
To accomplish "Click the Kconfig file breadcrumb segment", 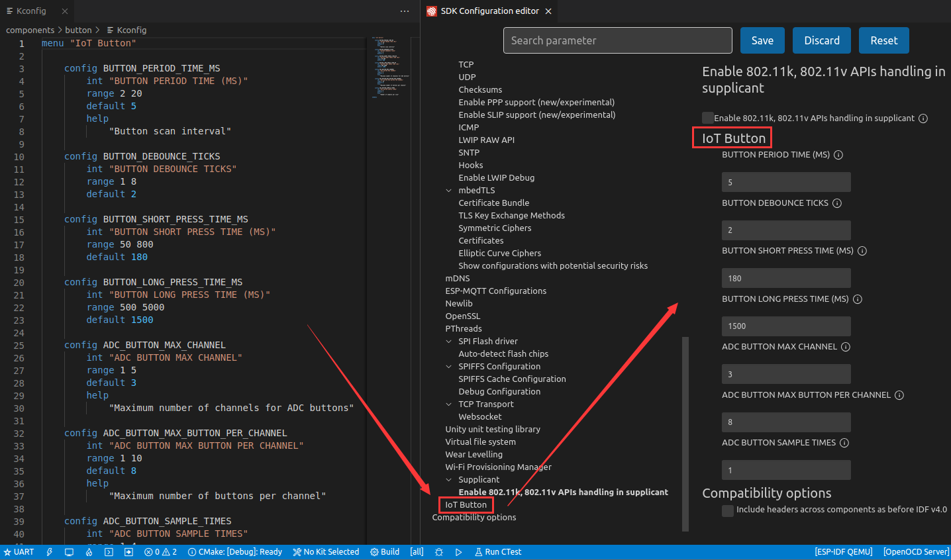I will 126,30.
